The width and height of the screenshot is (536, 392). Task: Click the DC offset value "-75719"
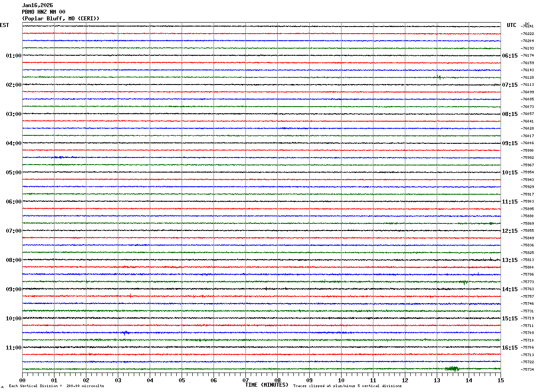click(x=527, y=319)
